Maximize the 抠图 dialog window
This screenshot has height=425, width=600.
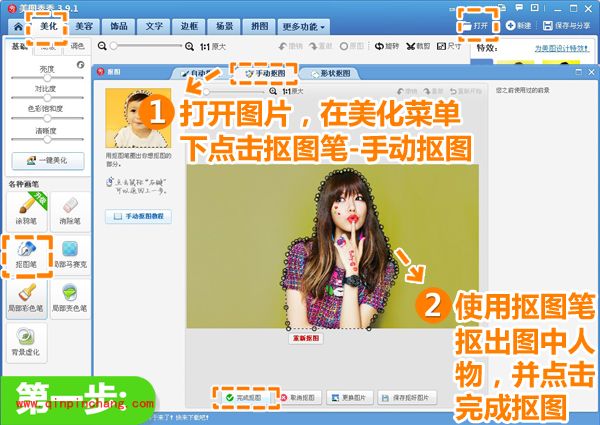(x=579, y=72)
